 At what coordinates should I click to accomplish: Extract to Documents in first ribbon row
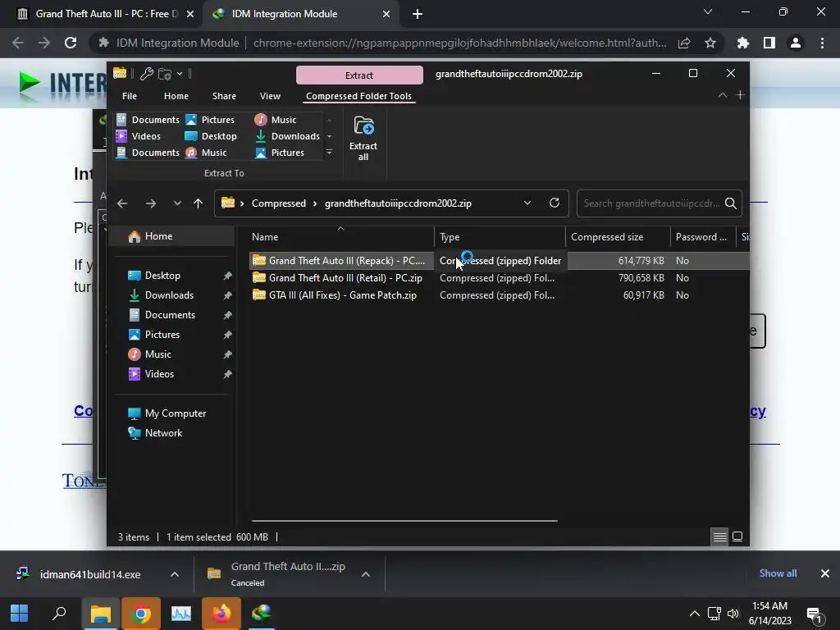[148, 120]
